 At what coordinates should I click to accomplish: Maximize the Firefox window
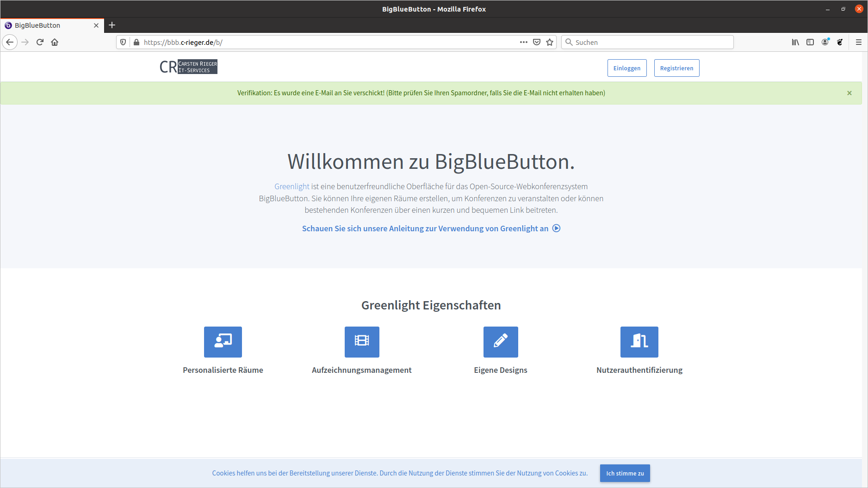pos(843,9)
